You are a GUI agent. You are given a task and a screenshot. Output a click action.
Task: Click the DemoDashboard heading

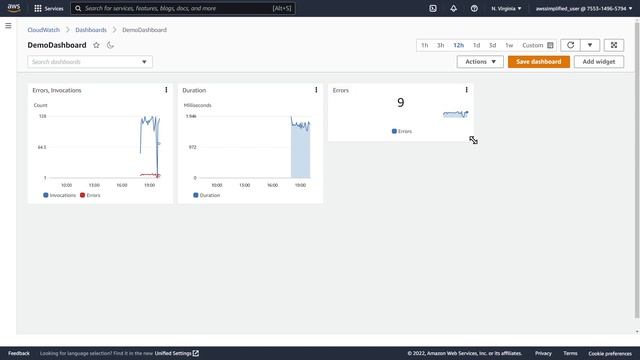point(57,45)
